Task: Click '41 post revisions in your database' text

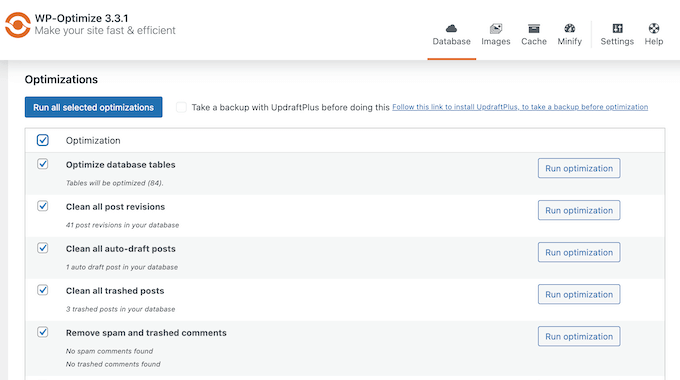Action: point(122,225)
